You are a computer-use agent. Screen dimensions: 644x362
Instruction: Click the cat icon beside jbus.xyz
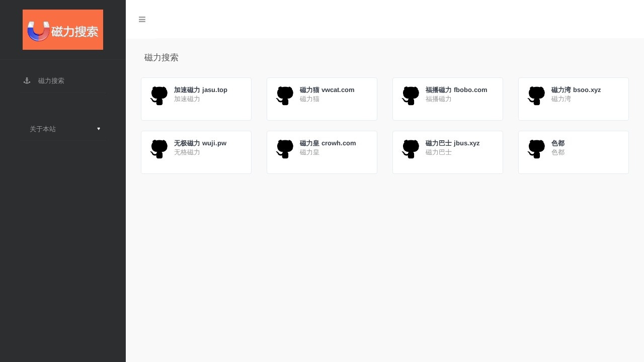pyautogui.click(x=411, y=149)
